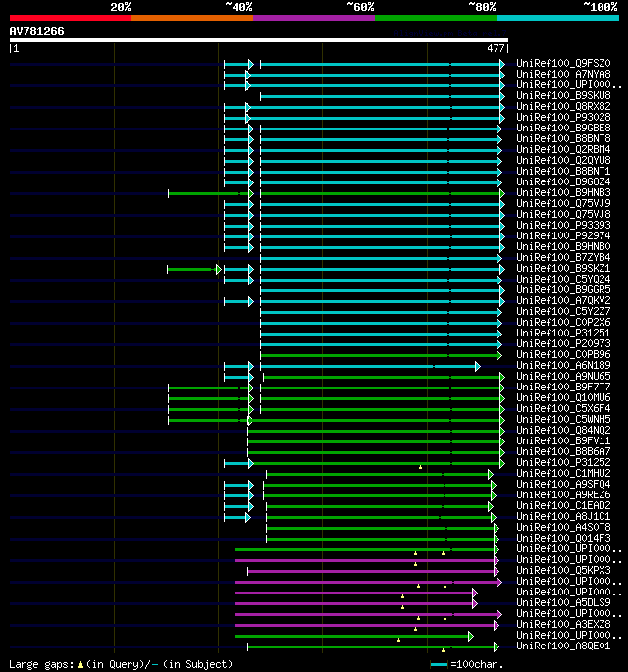Open the UniRef100_B9SKU8 hit label
The width and height of the screenshot is (628, 672).
(x=563, y=95)
